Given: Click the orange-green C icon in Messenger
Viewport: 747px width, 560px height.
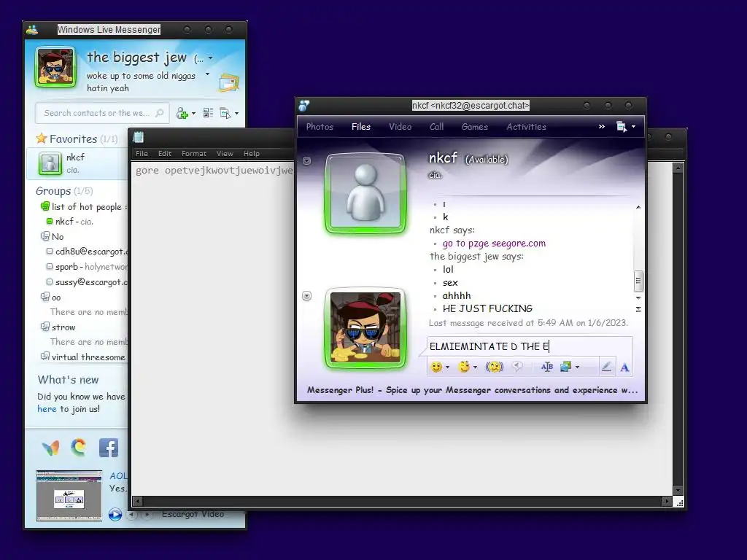Looking at the screenshot, I should (x=79, y=447).
